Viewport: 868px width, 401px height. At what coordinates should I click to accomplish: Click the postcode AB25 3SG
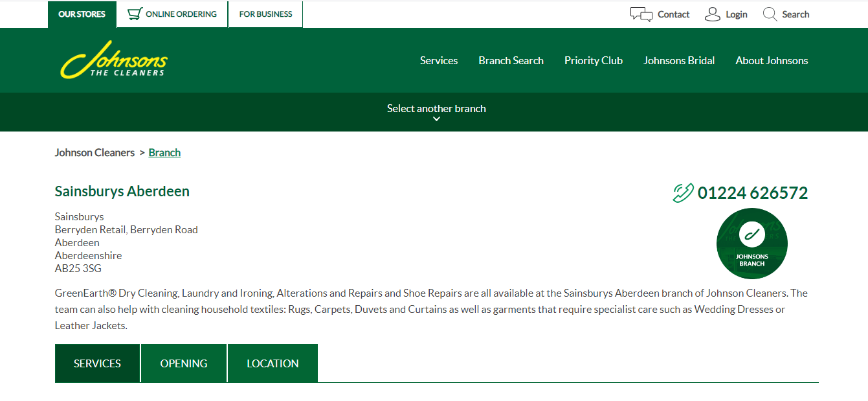(x=78, y=268)
